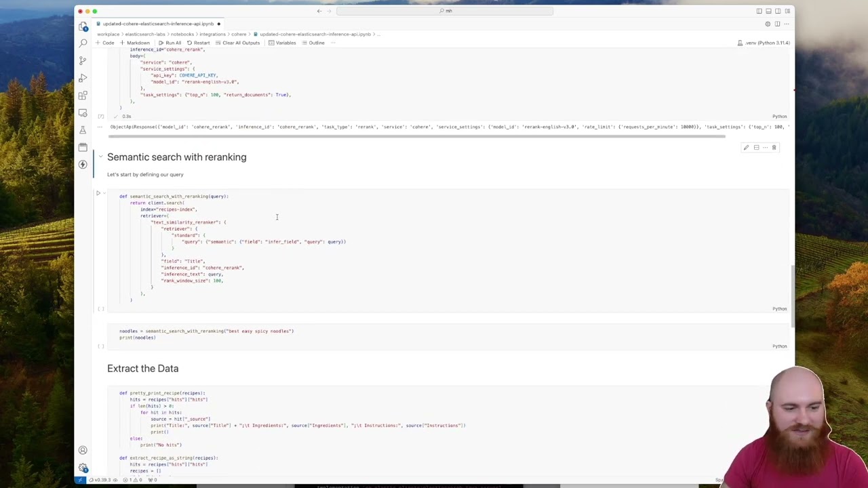Screen dimensions: 868x488
Task: Click the noodles code cell editor
Action: coord(448,334)
